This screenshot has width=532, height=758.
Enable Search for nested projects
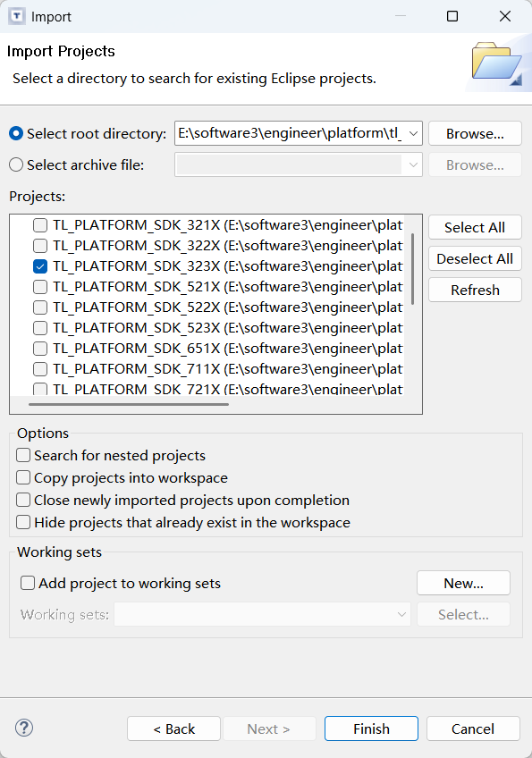(23, 455)
